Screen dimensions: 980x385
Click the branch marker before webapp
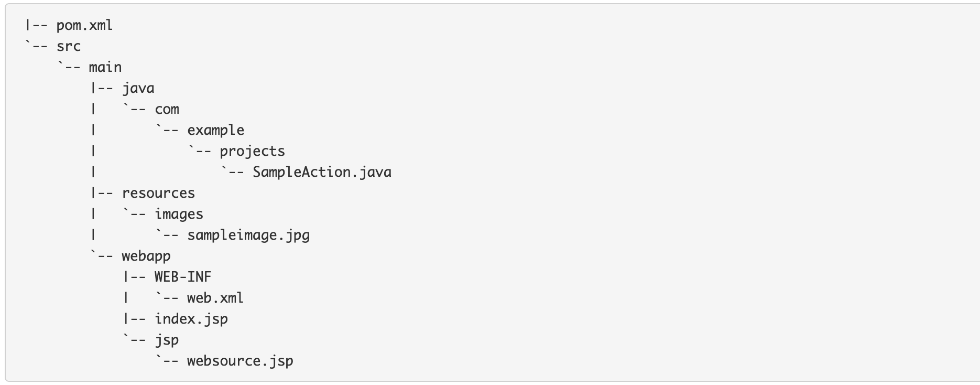coord(102,256)
